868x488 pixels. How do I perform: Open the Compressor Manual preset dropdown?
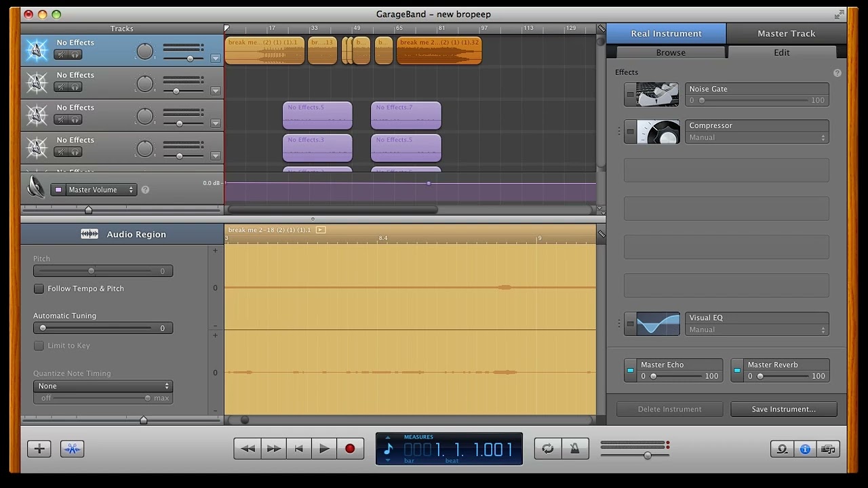click(757, 138)
